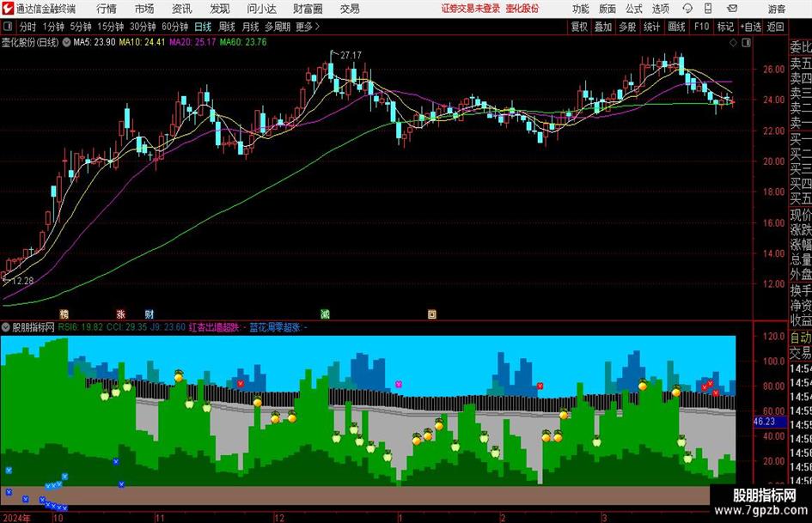The height and width of the screenshot is (523, 812).
Task: Click the red Tongdaxin app logo
Action: click(8, 9)
